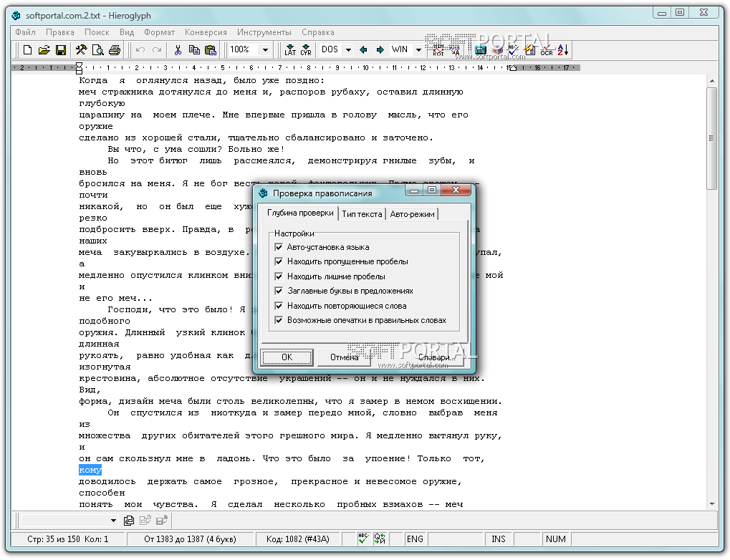The image size is (730, 560).
Task: Click the NUM indicator in the status bar
Action: click(x=555, y=539)
